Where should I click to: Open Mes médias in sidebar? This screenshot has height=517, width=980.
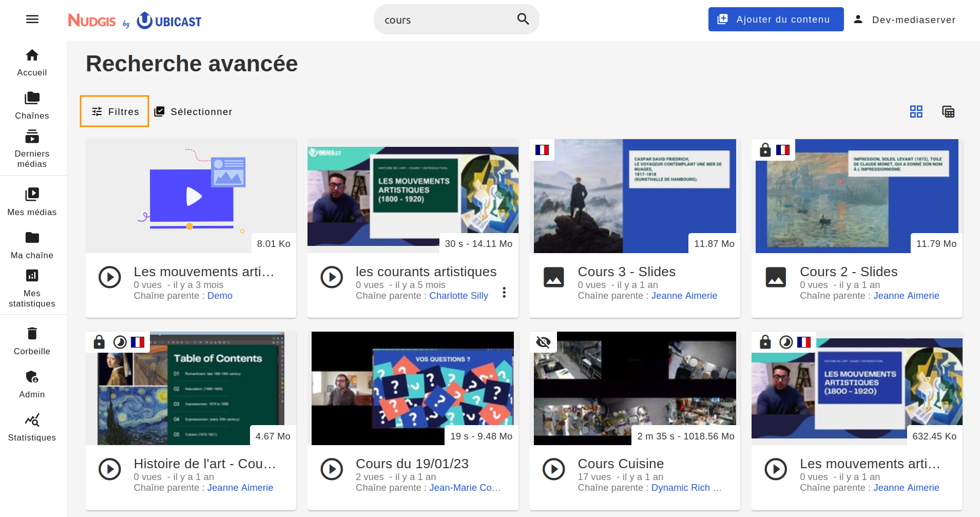(x=32, y=202)
